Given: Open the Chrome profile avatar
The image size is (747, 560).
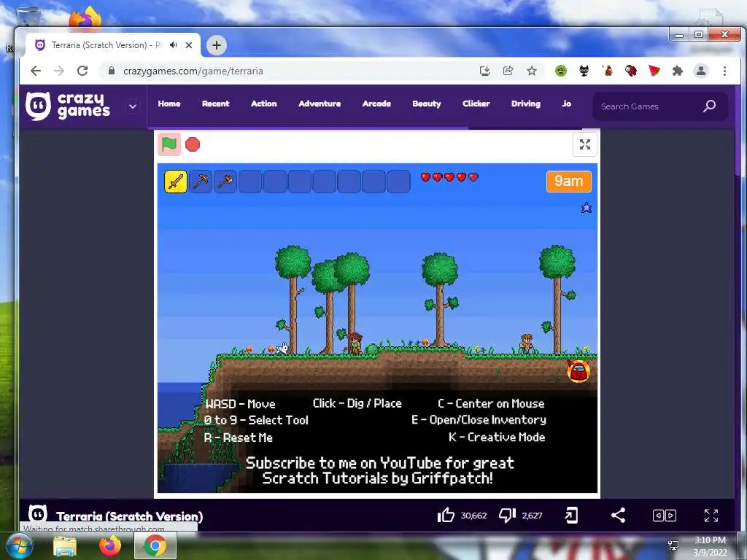Looking at the screenshot, I should (x=701, y=71).
